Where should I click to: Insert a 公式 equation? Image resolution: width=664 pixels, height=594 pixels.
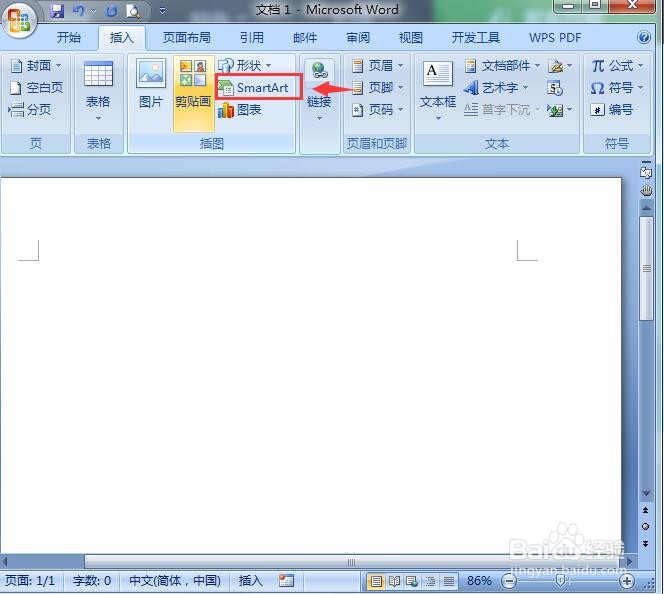pyautogui.click(x=617, y=66)
